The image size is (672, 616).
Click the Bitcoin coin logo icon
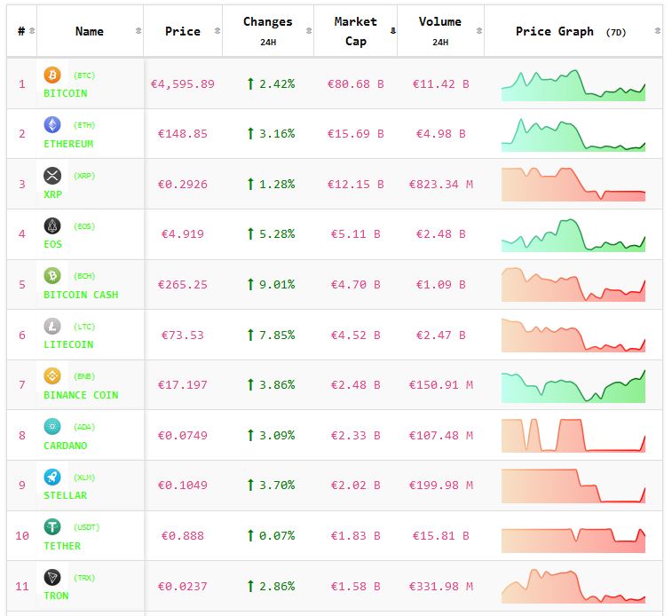52,75
